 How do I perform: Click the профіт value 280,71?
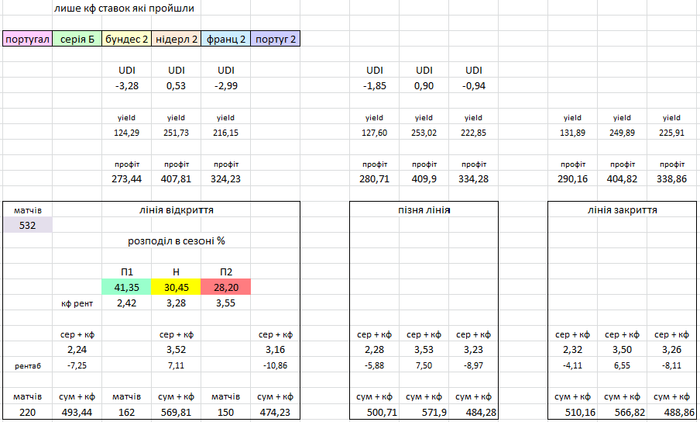coord(375,179)
